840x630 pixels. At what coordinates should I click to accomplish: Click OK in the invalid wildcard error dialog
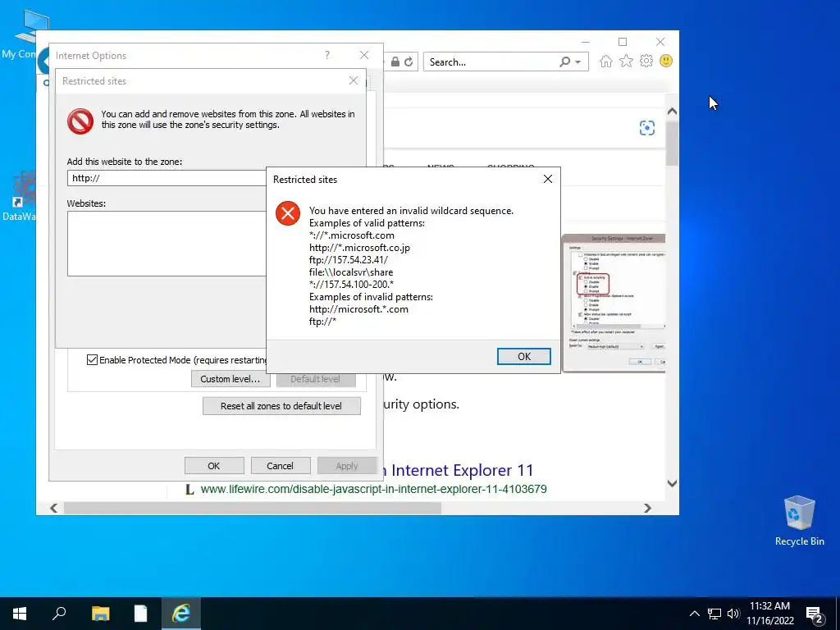pos(523,356)
